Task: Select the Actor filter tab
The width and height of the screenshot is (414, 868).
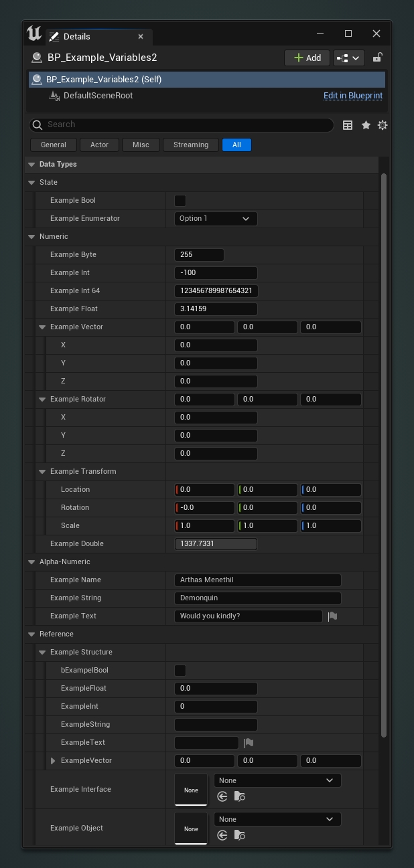Action: [99, 145]
